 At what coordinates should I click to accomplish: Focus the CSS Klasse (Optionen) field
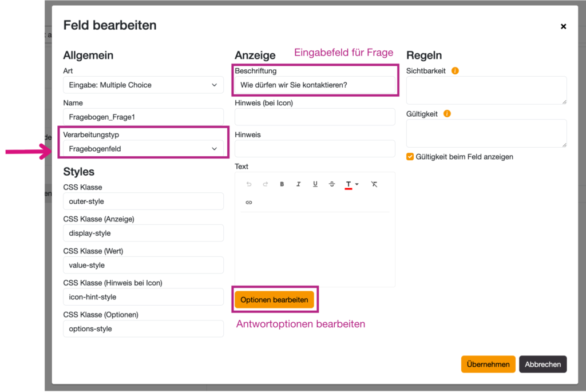coord(143,329)
